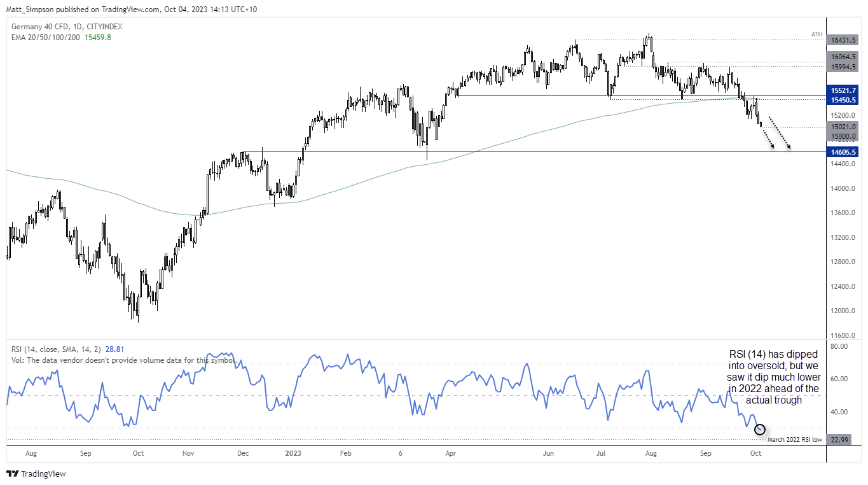Click the Dec time axis label

pyautogui.click(x=244, y=454)
